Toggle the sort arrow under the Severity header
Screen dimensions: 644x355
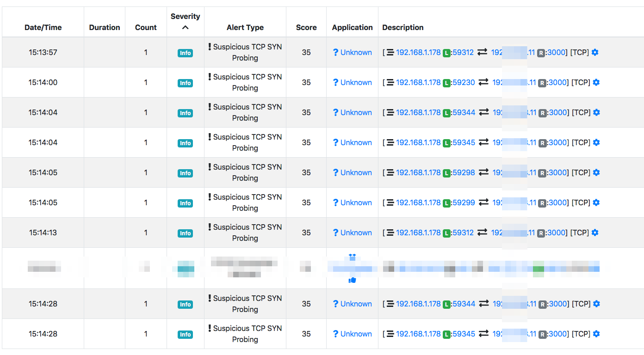[186, 27]
